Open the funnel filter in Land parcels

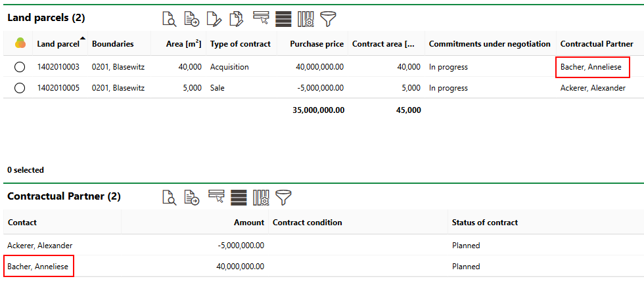(328, 19)
